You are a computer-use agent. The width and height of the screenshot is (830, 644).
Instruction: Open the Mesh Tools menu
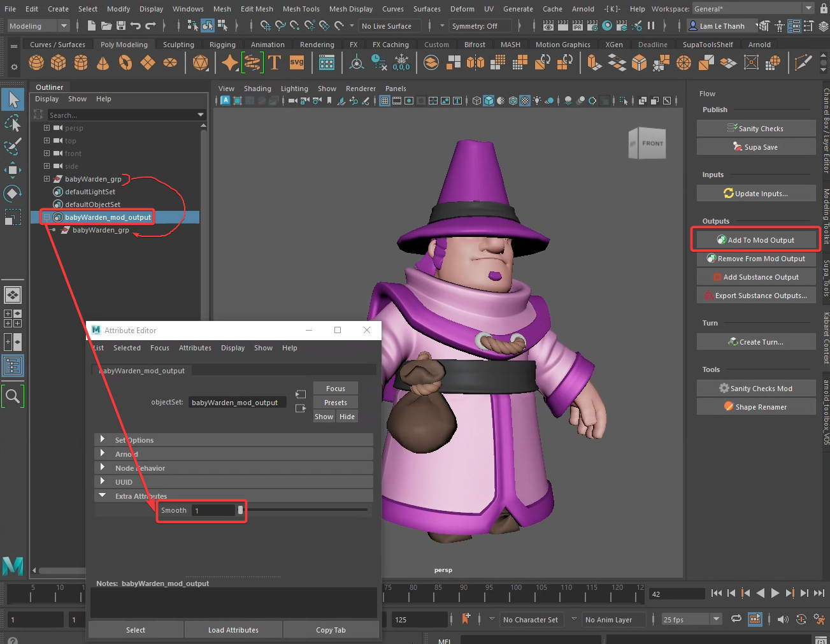(x=301, y=9)
